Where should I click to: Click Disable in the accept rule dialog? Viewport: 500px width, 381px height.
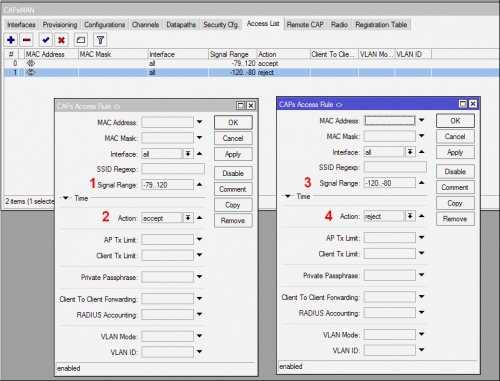(233, 173)
